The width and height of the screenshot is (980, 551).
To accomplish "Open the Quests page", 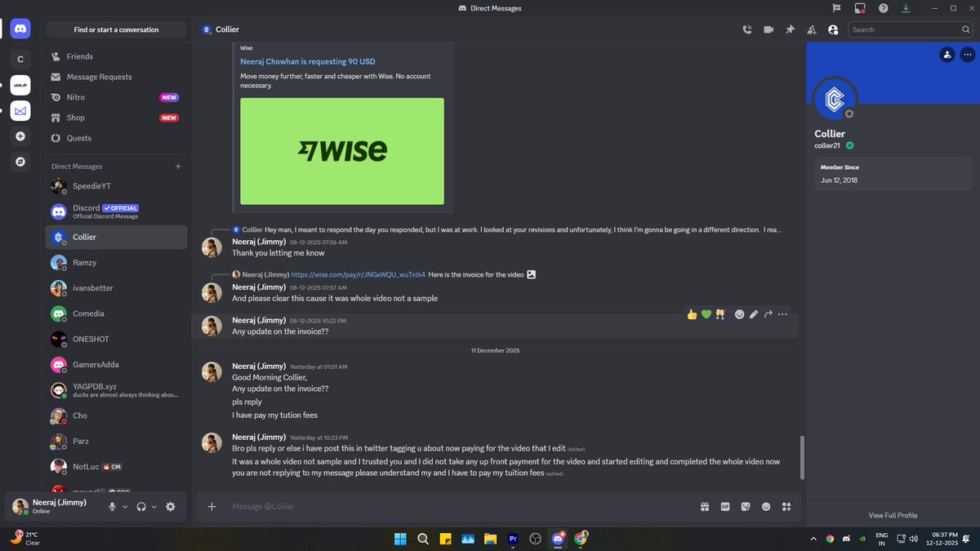I will 116,138.
